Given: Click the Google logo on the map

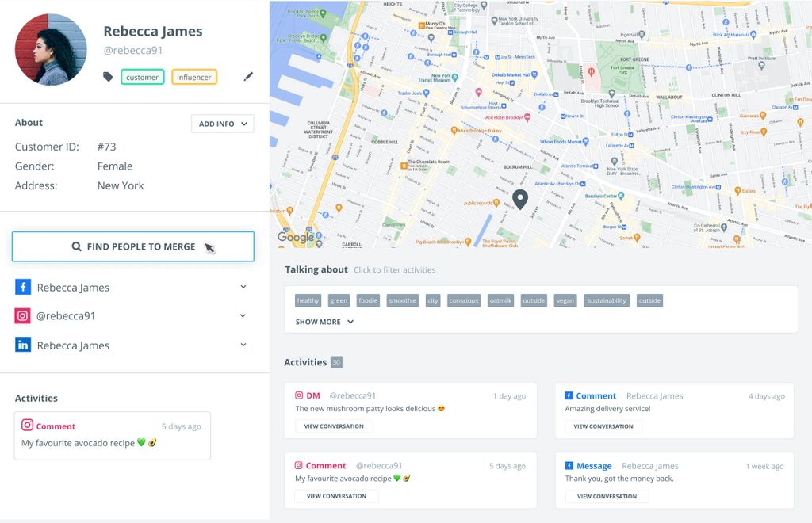Looking at the screenshot, I should point(296,237).
